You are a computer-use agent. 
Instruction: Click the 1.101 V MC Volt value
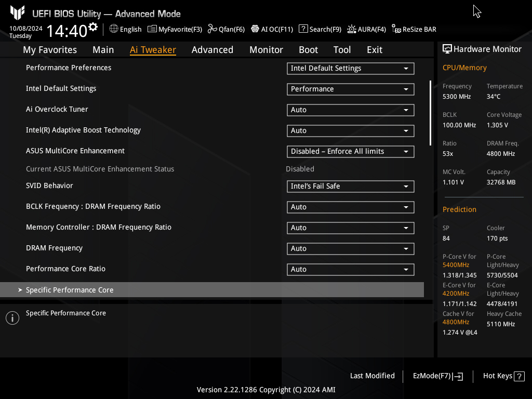pos(453,182)
